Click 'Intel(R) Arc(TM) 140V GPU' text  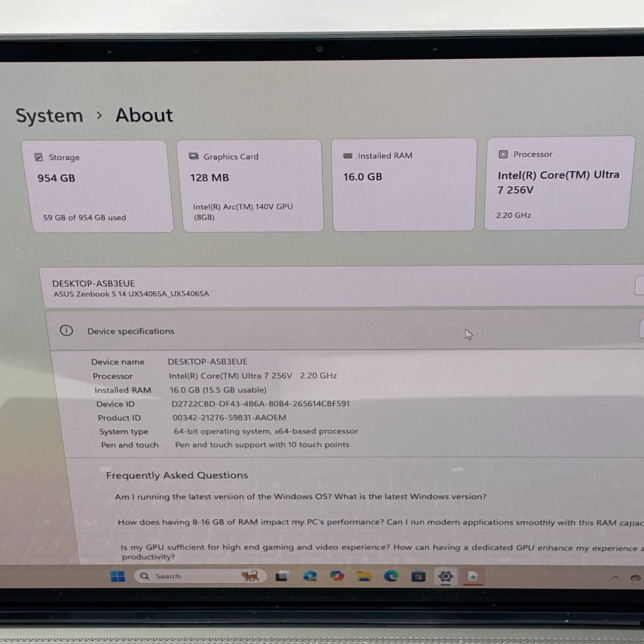(243, 207)
